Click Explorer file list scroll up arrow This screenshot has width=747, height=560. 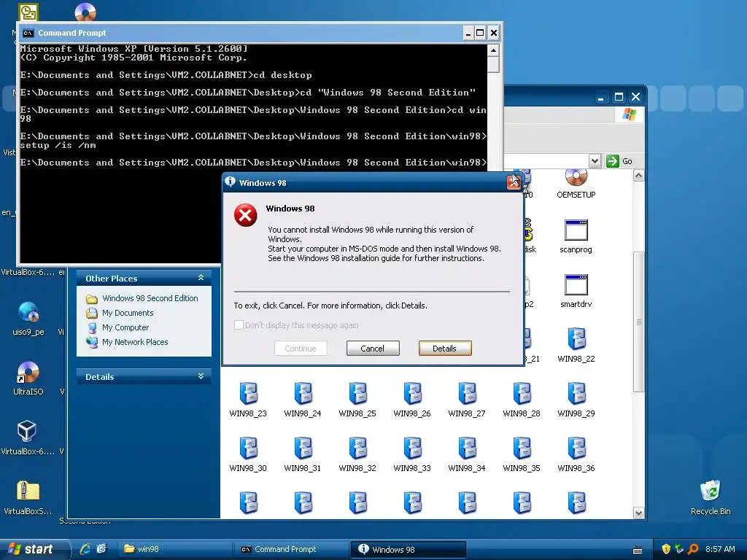638,176
